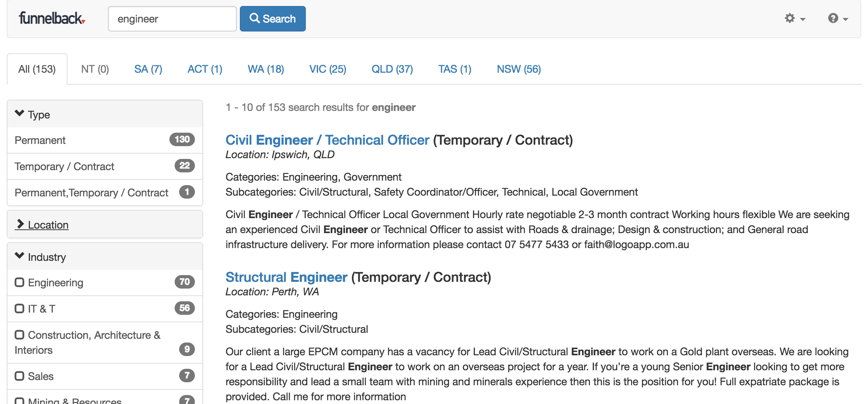Select the Construction, Architecture & Interiors checkbox

[x=19, y=335]
